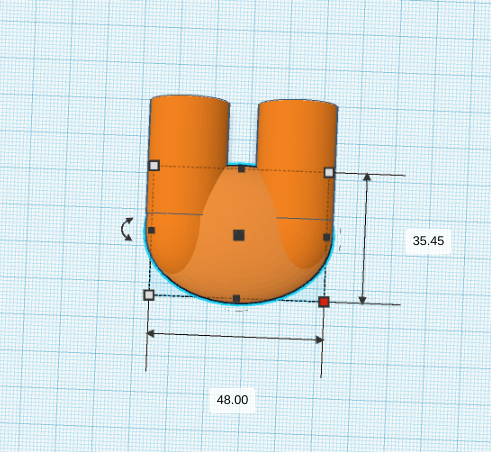Click the white bottom-left corner handle
Viewport: 491px width, 452px height.
(149, 295)
